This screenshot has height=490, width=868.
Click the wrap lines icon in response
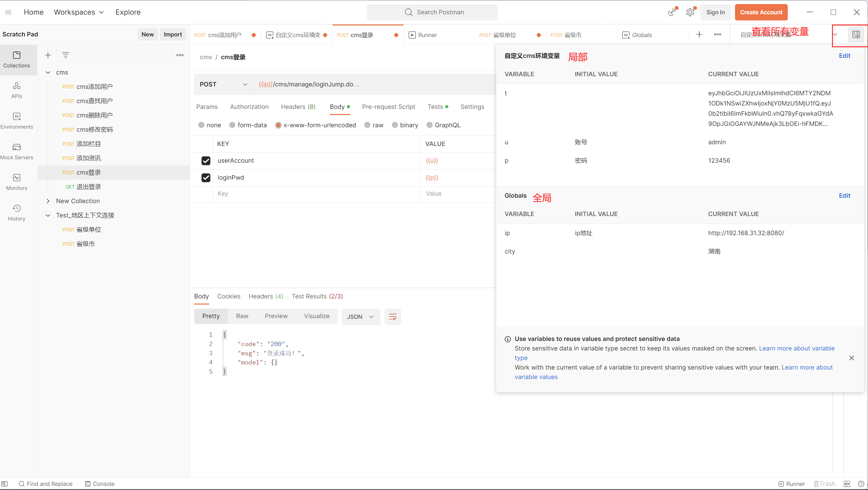pyautogui.click(x=393, y=317)
